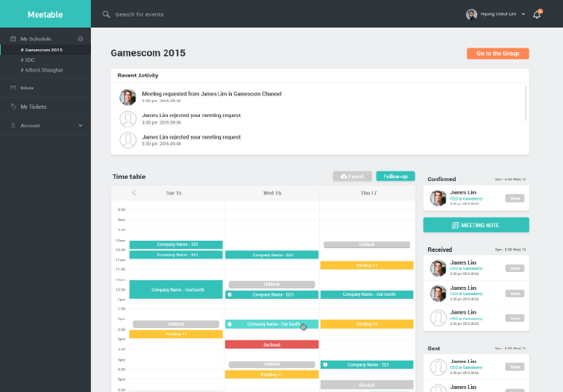Viewport: 563px width, 392px height.
Task: Select Tue 15 column header
Action: tap(174, 193)
